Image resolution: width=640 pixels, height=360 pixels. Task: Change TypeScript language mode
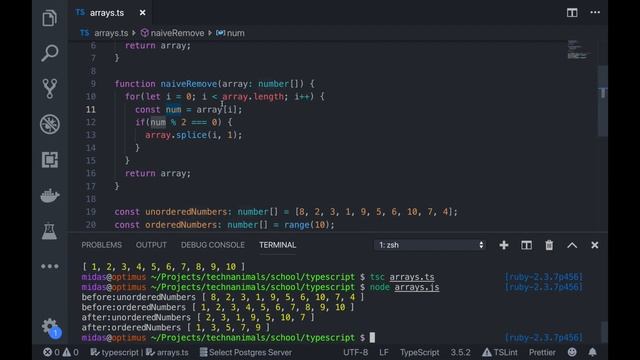tap(419, 352)
